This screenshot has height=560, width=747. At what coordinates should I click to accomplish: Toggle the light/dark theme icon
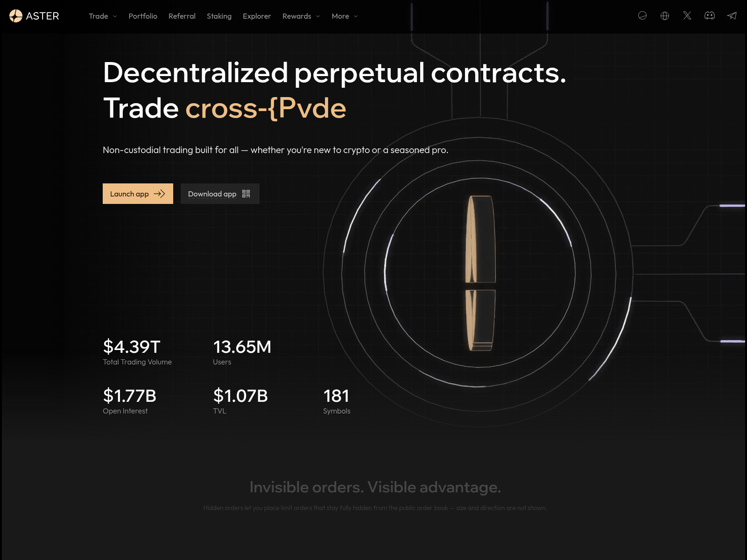pos(642,16)
